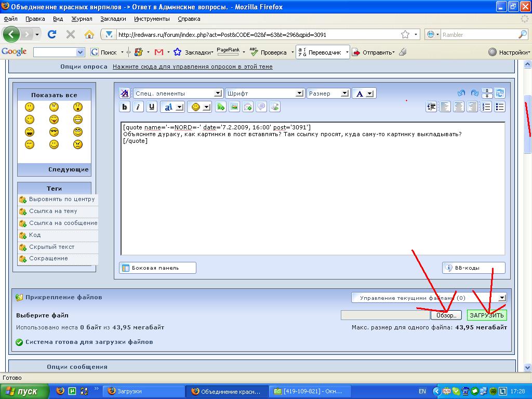
Task: Click the page vertical scrollbar down arrow
Action: (x=528, y=367)
